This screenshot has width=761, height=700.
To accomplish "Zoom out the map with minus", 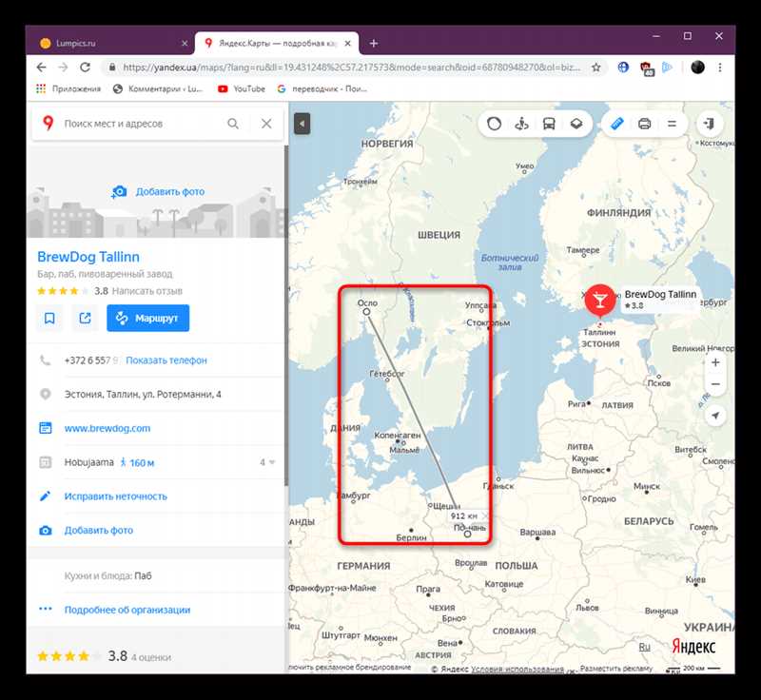I will click(x=715, y=383).
